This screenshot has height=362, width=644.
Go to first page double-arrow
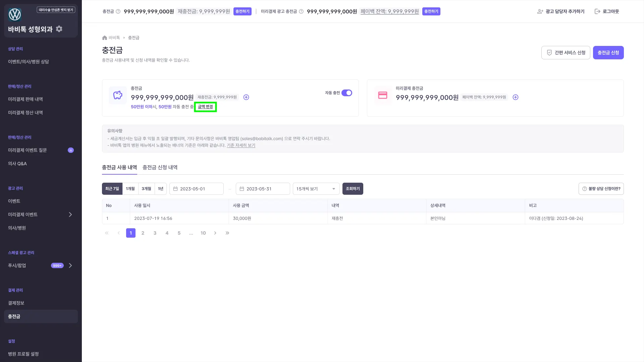click(107, 233)
